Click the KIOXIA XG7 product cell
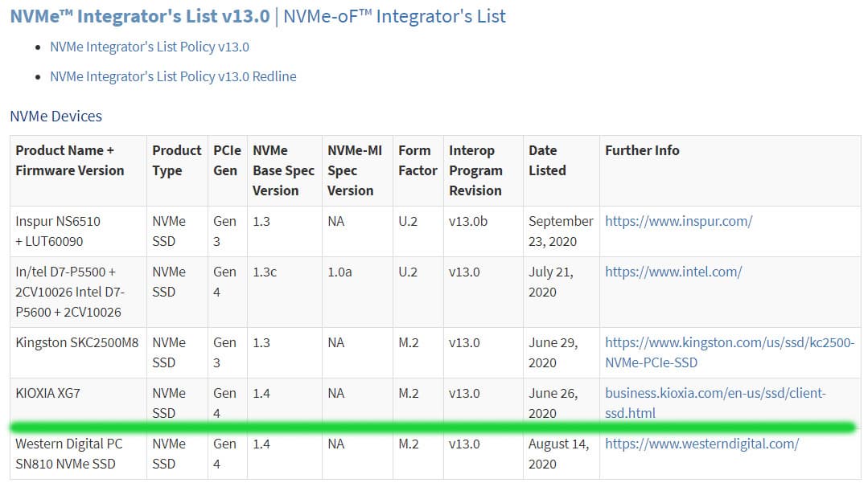Image resolution: width=868 pixels, height=487 pixels. (x=48, y=393)
